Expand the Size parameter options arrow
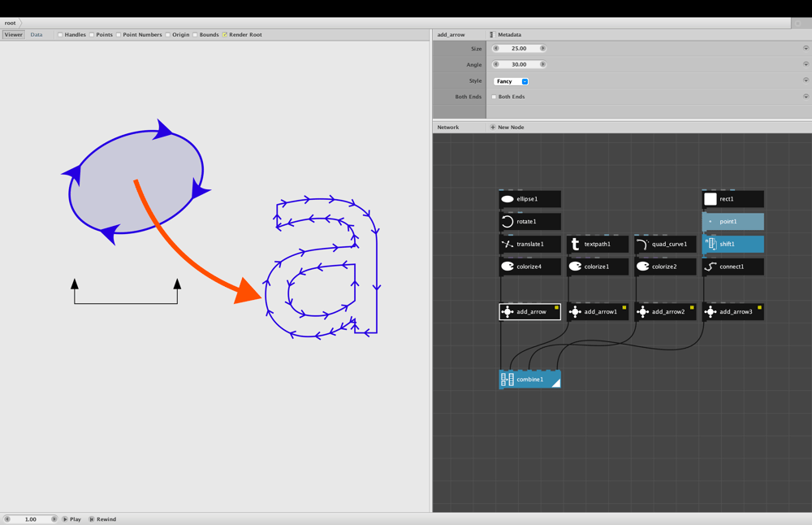The height and width of the screenshot is (525, 812). pyautogui.click(x=806, y=48)
